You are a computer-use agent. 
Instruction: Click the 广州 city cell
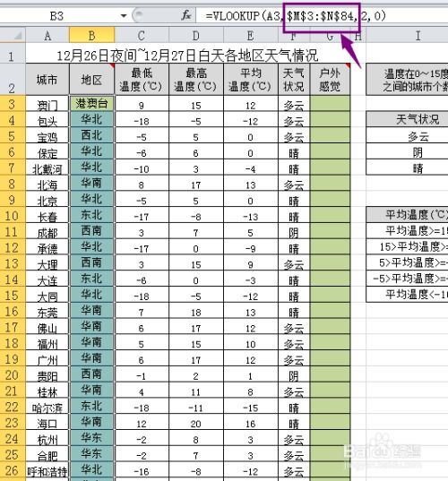tap(47, 359)
